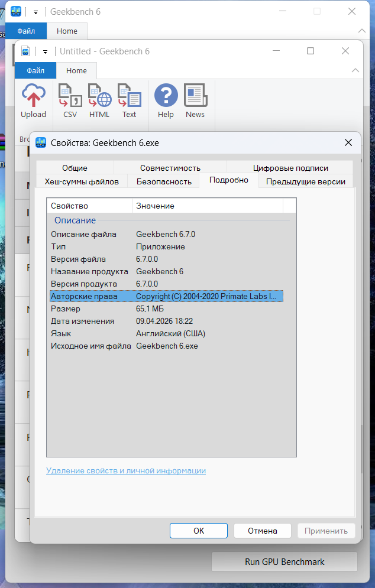Open the Безопасность tab
Viewport: 375px width, 588px height.
tap(164, 181)
